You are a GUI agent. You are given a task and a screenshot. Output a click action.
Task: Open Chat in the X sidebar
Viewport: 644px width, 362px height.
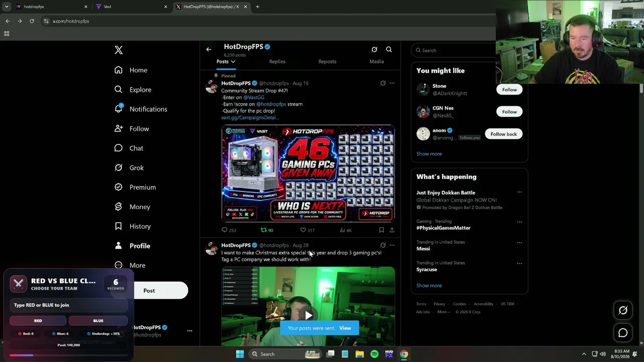129,148
